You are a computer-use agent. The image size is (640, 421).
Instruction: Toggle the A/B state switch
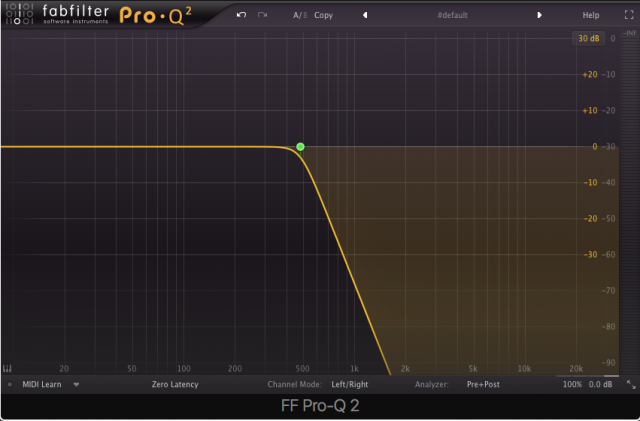(x=299, y=15)
